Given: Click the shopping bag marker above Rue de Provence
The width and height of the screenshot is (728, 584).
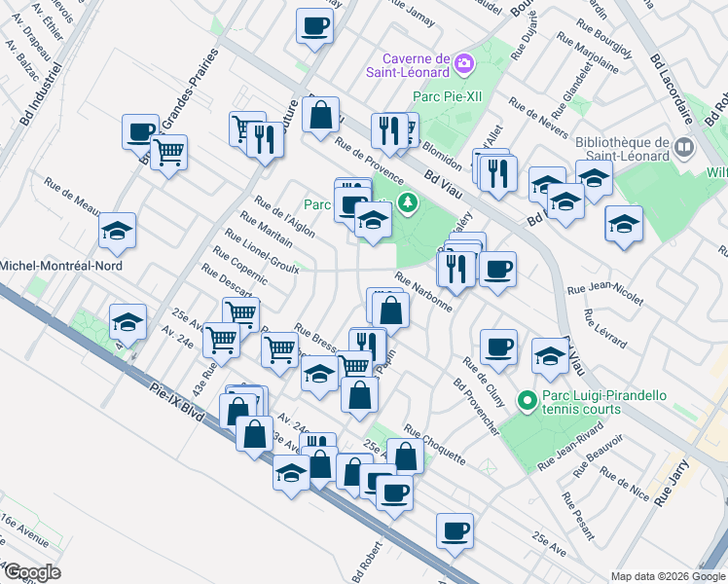Looking at the screenshot, I should coord(320,117).
